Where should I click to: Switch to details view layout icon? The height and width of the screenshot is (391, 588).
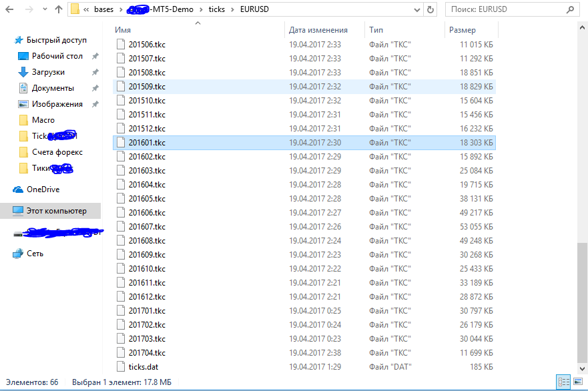click(x=563, y=382)
